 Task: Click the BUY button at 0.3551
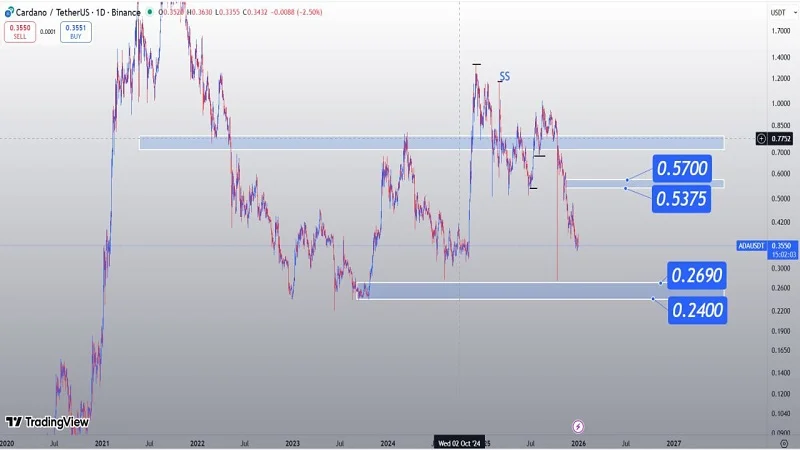point(75,31)
